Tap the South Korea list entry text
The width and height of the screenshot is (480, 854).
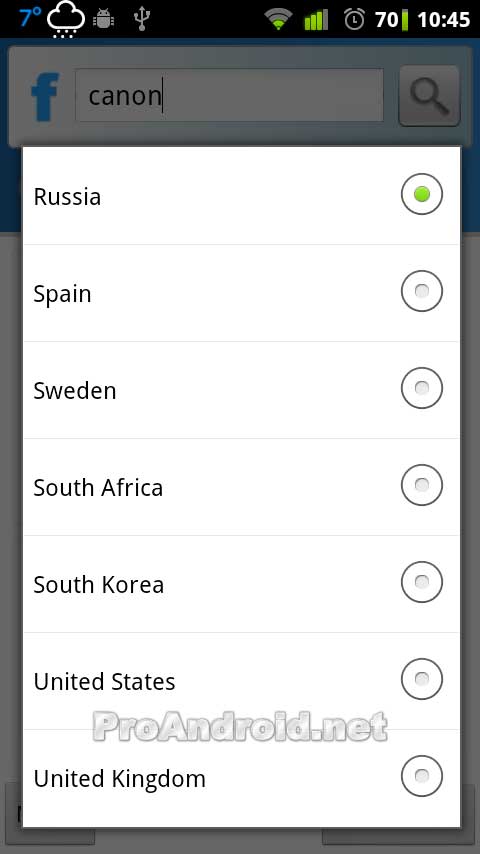coord(99,584)
